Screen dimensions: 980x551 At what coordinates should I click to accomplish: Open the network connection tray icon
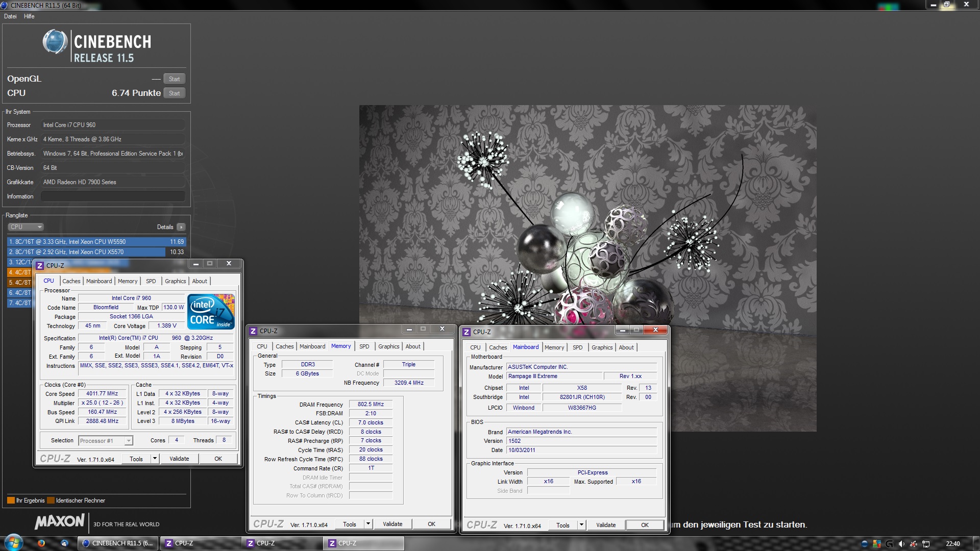point(926,544)
